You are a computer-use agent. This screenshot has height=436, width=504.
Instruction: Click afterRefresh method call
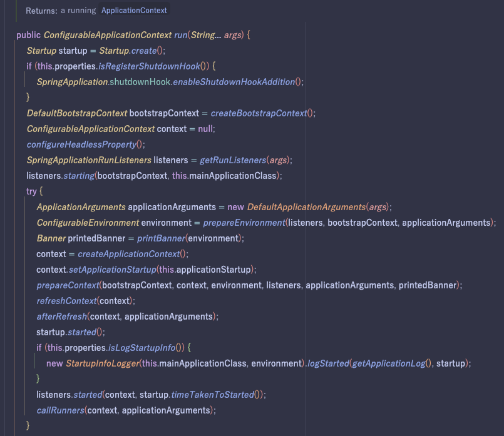[62, 317]
